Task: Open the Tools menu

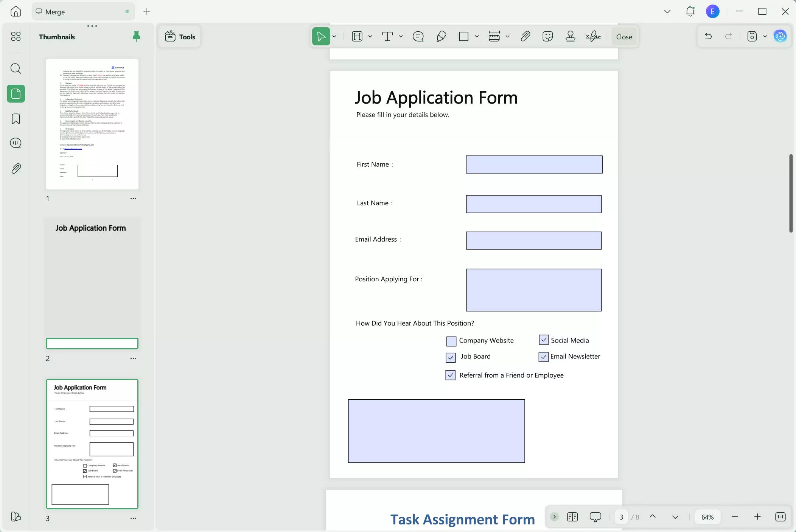Action: (x=179, y=36)
